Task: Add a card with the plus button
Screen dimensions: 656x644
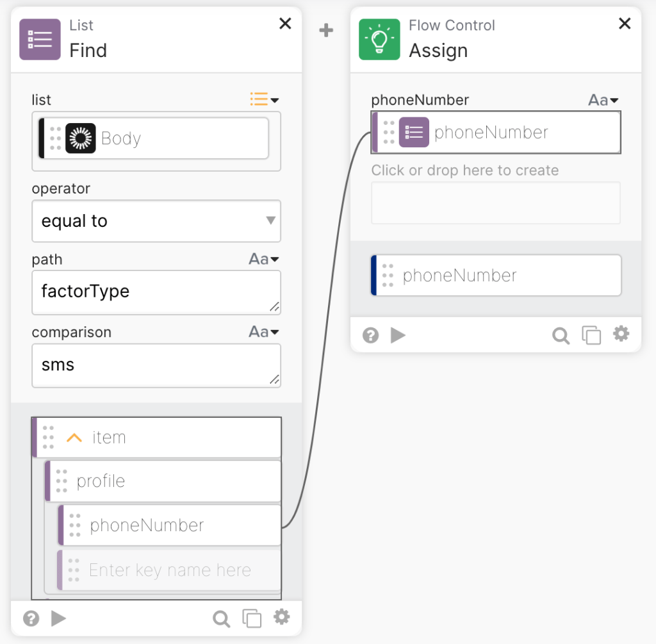Action: 326,30
